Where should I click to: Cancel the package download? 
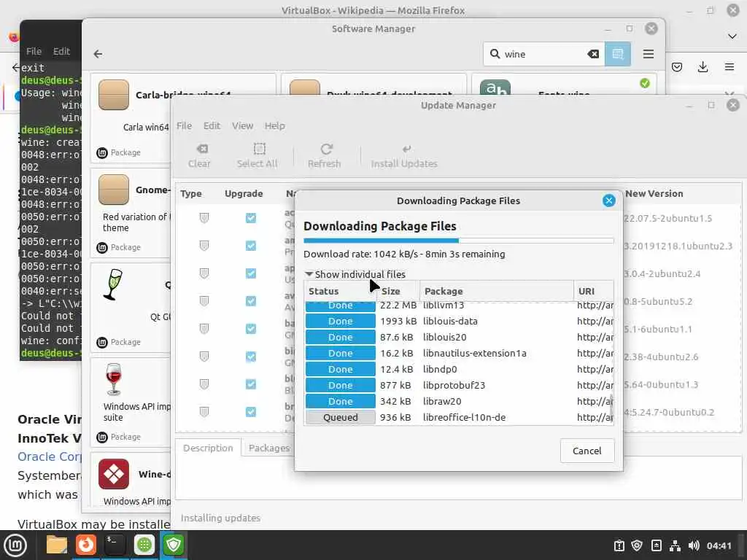point(587,451)
